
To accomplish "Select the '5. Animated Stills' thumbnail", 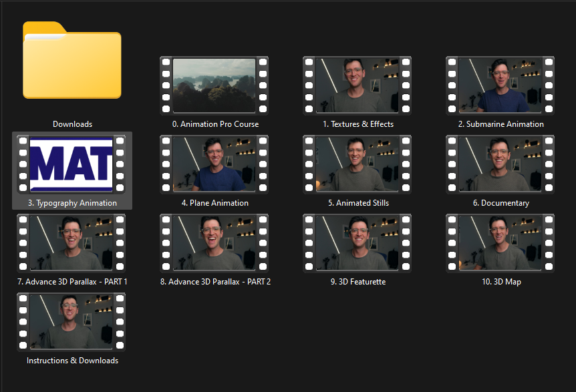I will (x=356, y=164).
